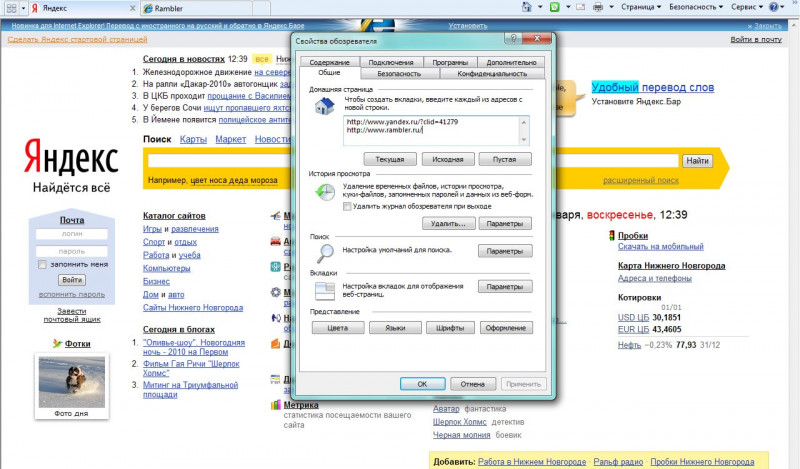Click the Quick Tabs grid icon
This screenshot has height=469, width=800.
click(11, 8)
